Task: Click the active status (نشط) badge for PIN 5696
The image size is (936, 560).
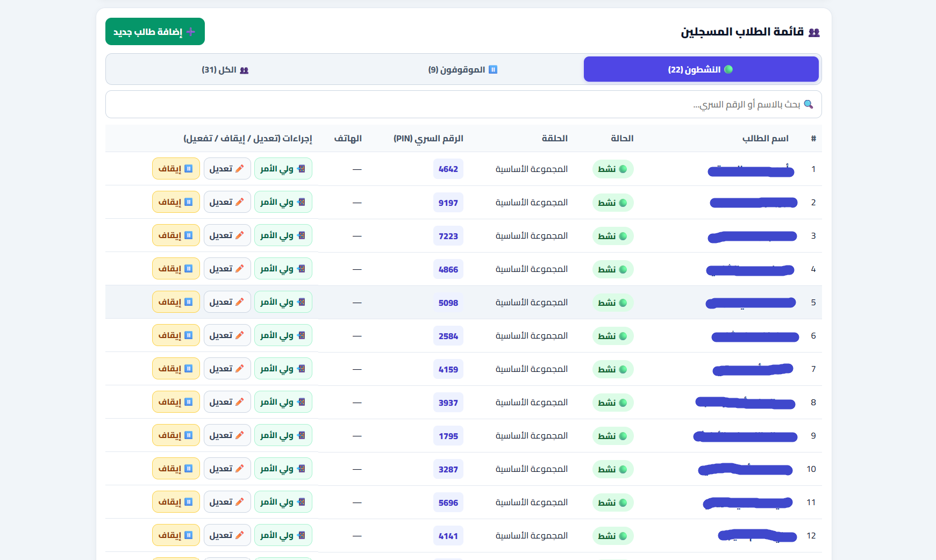Action: [x=613, y=502]
